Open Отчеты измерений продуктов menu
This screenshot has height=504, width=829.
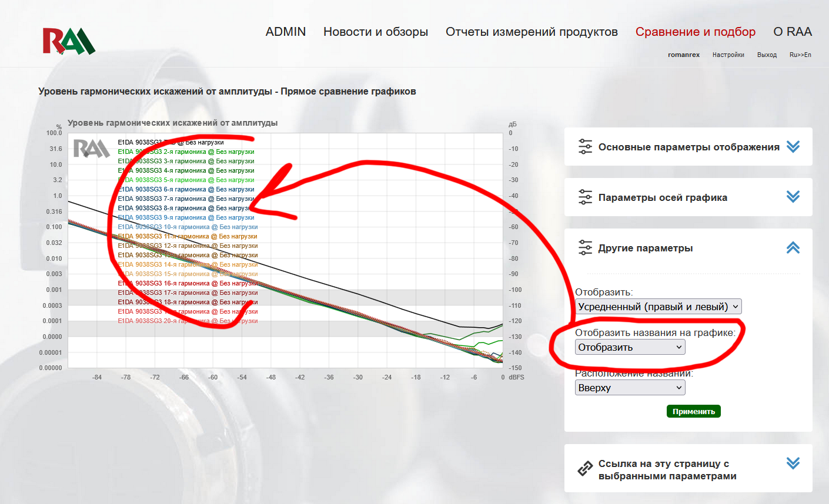pos(532,32)
